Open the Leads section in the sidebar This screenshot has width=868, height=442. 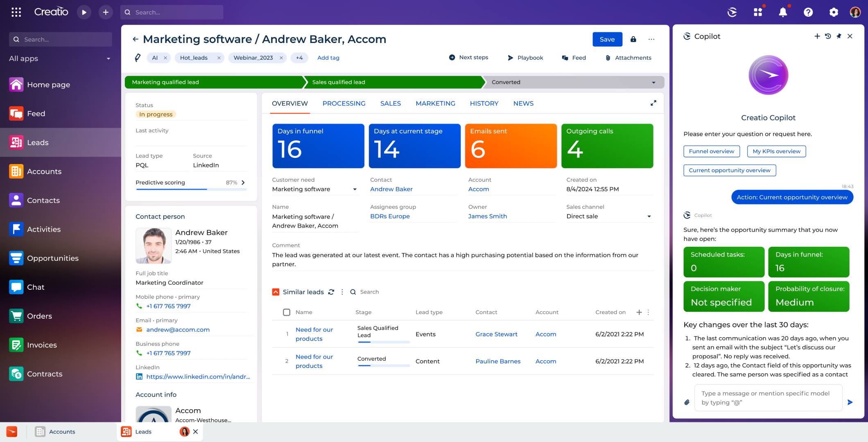(x=38, y=142)
